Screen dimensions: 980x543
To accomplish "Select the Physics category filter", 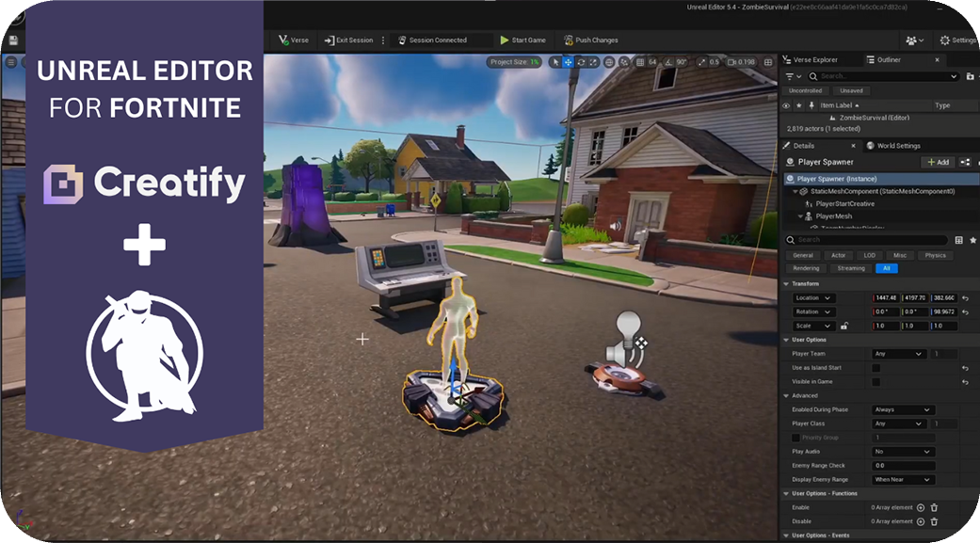I will coord(935,255).
